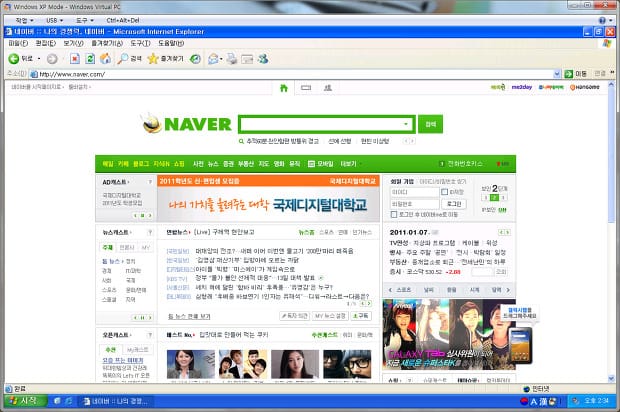The height and width of the screenshot is (412, 620).
Task: Click Naver's green home icon
Action: click(283, 88)
